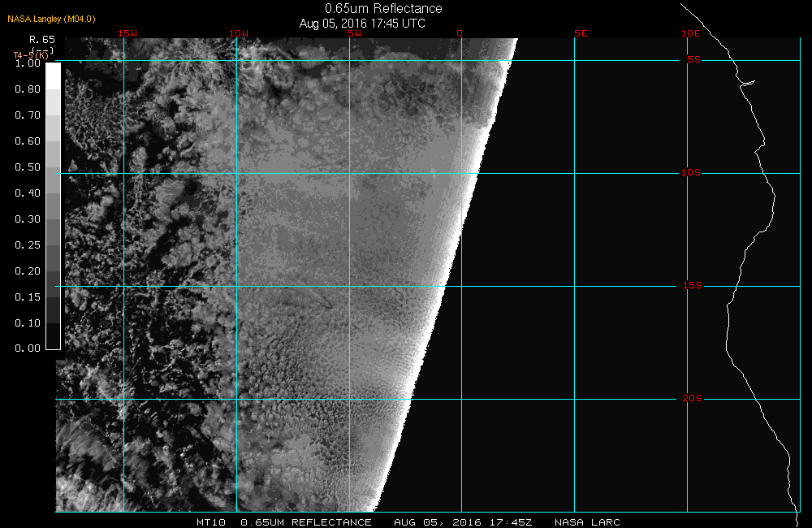Click the 'Aug 05, 2016 17:45 UTC' timestamp
812x528 pixels.
[362, 24]
